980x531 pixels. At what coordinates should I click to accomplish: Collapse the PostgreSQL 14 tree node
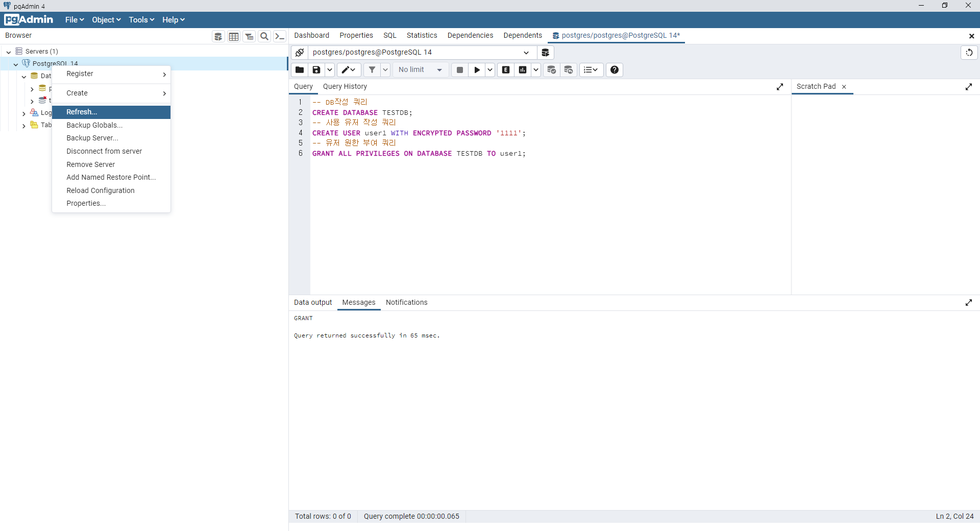tap(16, 64)
